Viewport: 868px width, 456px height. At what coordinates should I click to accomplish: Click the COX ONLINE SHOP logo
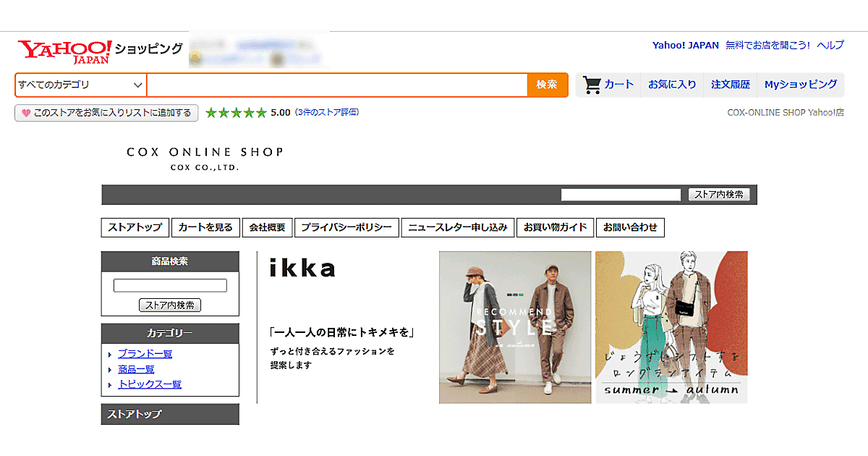pyautogui.click(x=205, y=159)
